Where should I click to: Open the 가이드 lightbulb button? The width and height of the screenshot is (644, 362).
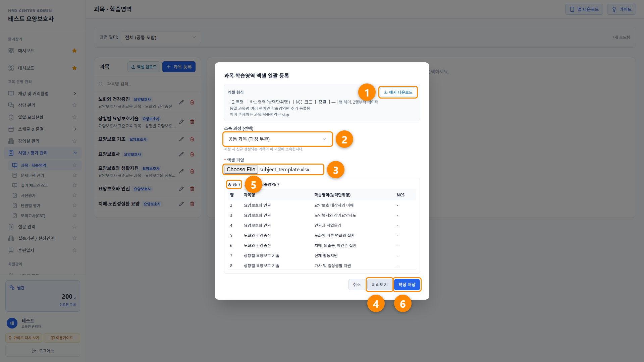(622, 9)
